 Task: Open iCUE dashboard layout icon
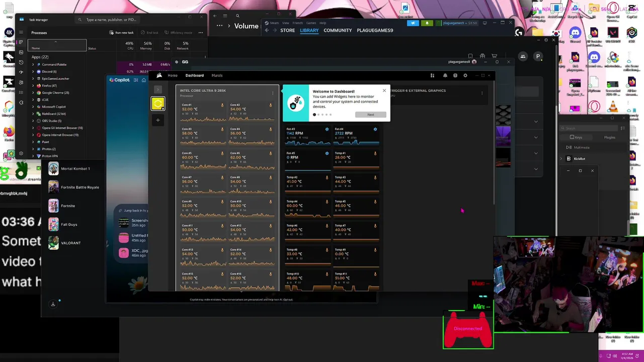pyautogui.click(x=432, y=75)
